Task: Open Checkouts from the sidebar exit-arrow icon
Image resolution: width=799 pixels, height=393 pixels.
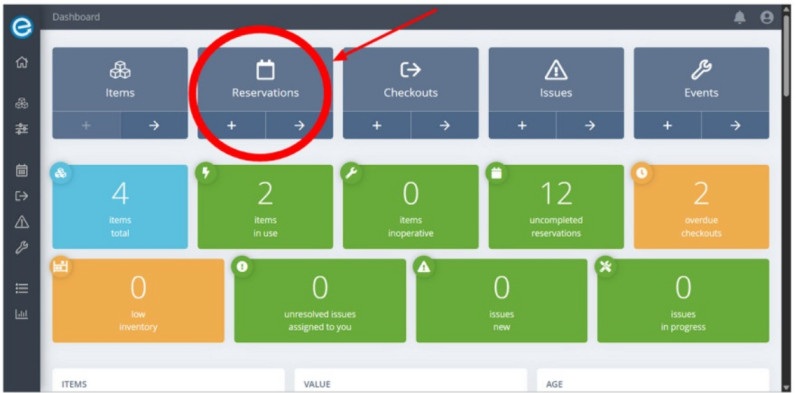Action: (21, 196)
